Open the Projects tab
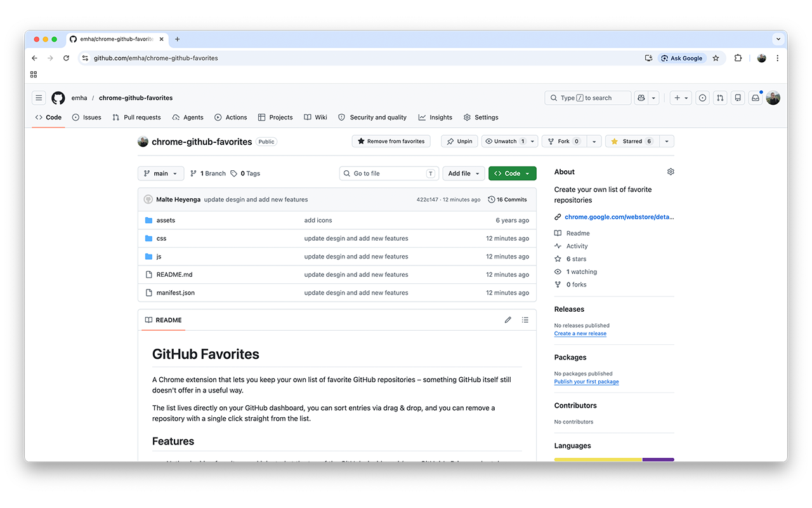Image resolution: width=812 pixels, height=508 pixels. click(x=275, y=117)
